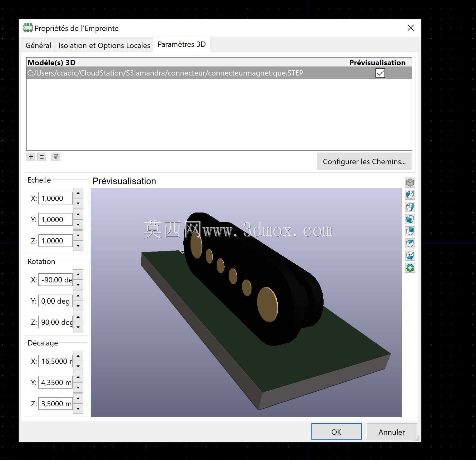
Task: Open Configurer les Chemins dialog
Action: (364, 161)
